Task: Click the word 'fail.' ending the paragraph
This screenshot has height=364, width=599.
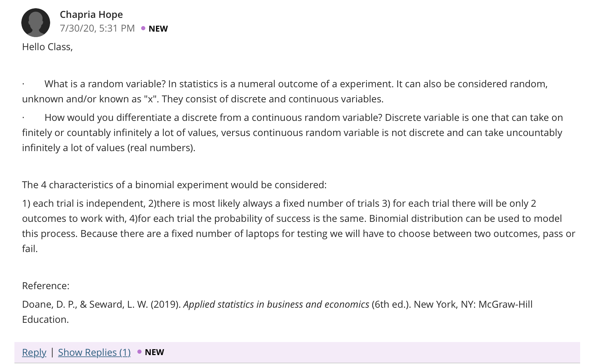Action: [x=30, y=249]
